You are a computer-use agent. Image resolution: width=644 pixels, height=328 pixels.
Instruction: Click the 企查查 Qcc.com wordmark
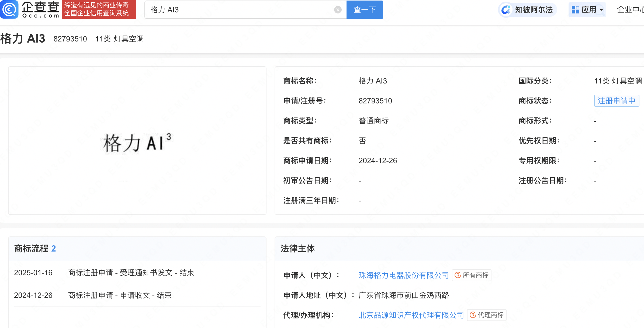(x=40, y=9)
